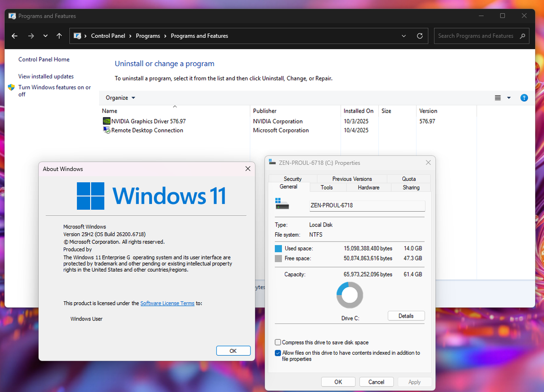This screenshot has width=544, height=392.
Task: Click the 10/3/2025 install date
Action: coord(356,121)
